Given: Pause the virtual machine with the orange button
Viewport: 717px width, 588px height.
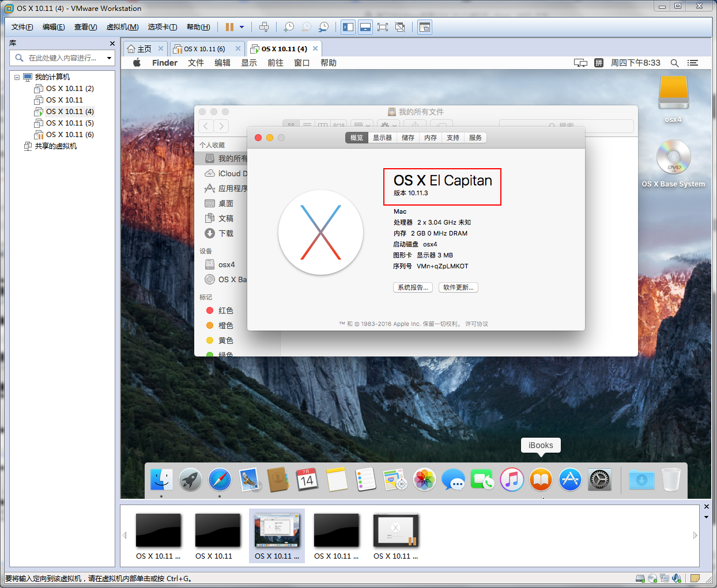Looking at the screenshot, I should tap(229, 27).
